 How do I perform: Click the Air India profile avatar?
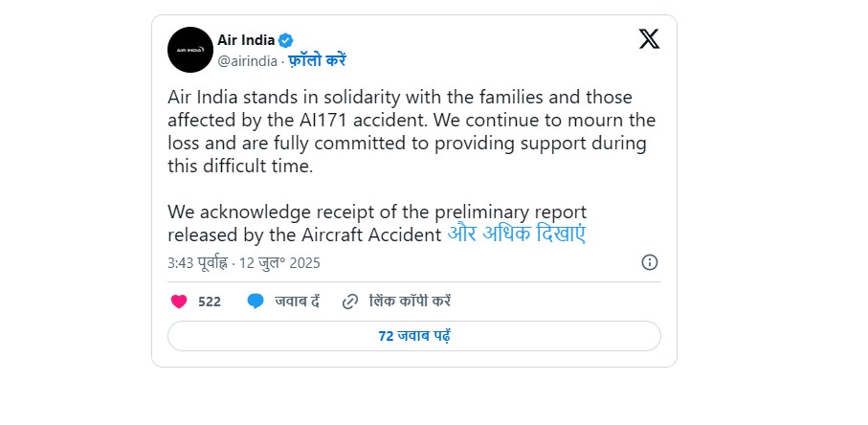pyautogui.click(x=189, y=50)
